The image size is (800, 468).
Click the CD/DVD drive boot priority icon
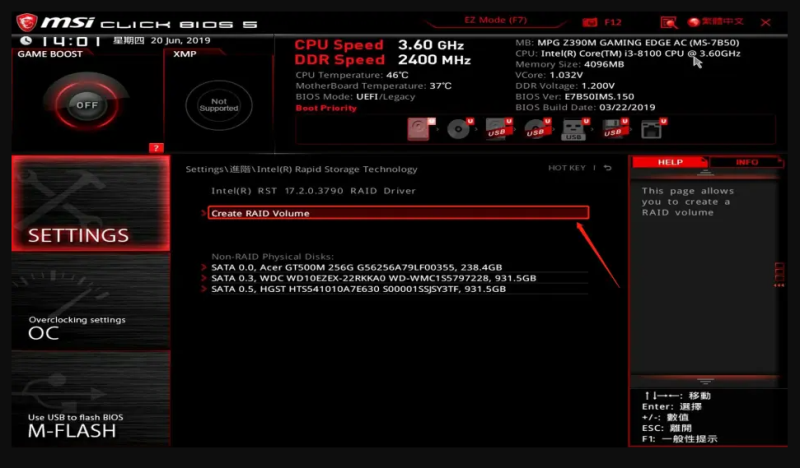tap(459, 129)
